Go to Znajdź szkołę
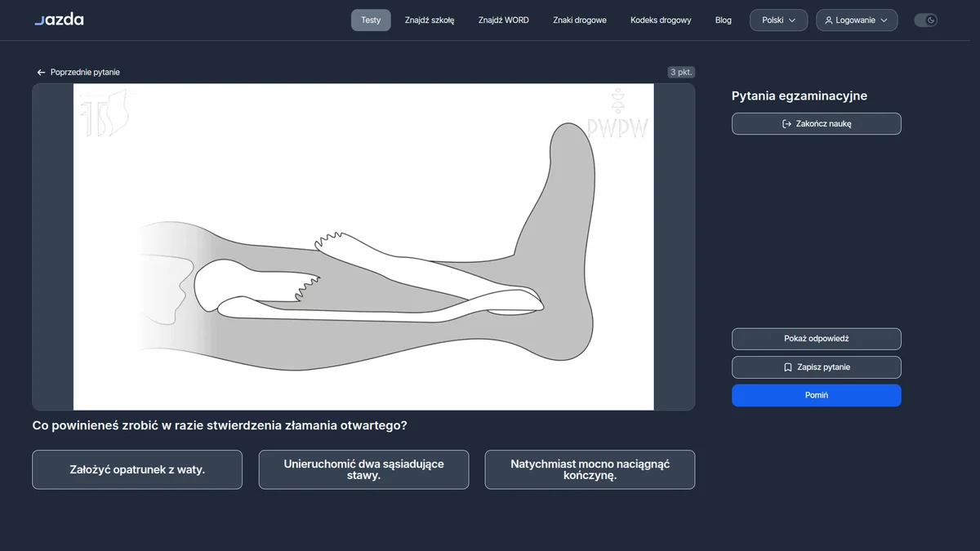The width and height of the screenshot is (980, 551). coord(430,20)
